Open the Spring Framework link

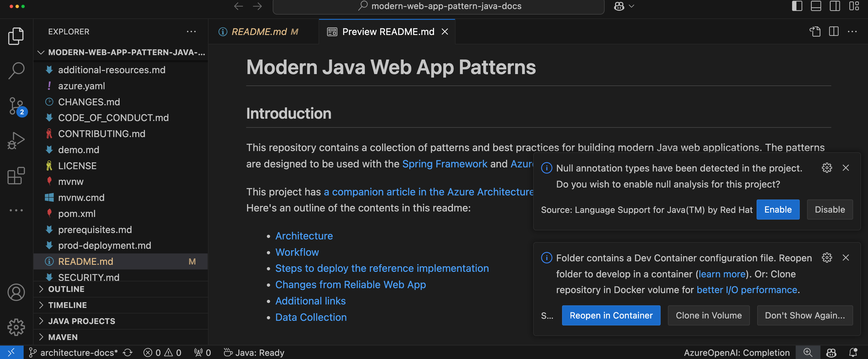(444, 164)
